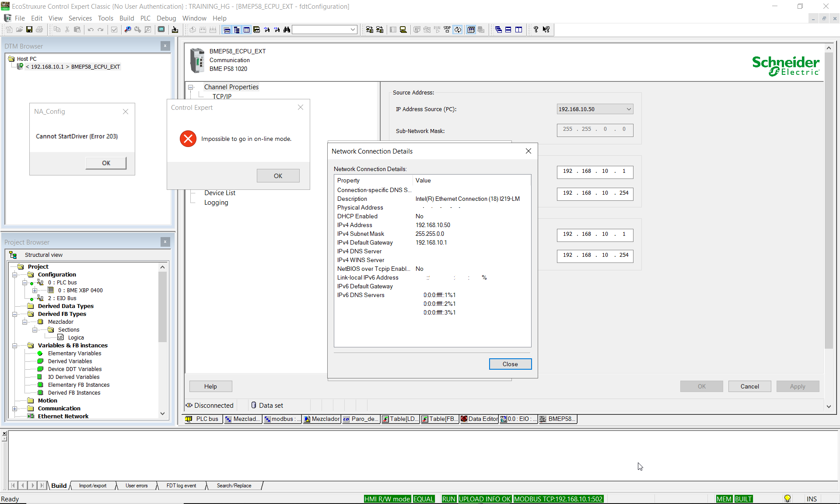The width and height of the screenshot is (840, 504).
Task: Collapse the Mezclador tree node
Action: pyautogui.click(x=24, y=322)
